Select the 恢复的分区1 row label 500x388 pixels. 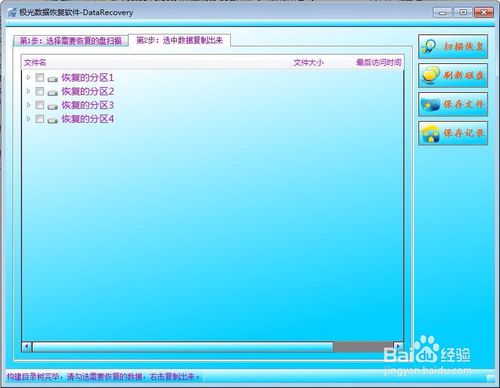(x=87, y=78)
